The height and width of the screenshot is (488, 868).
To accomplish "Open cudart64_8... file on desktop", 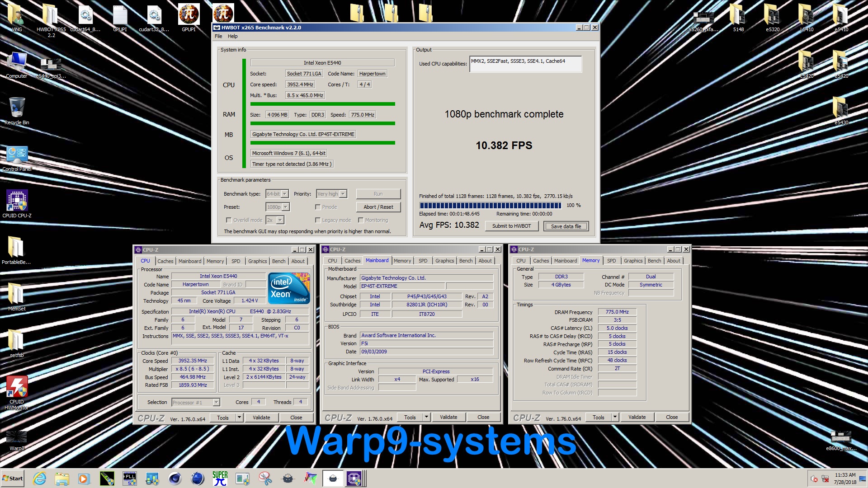I will pos(85,18).
